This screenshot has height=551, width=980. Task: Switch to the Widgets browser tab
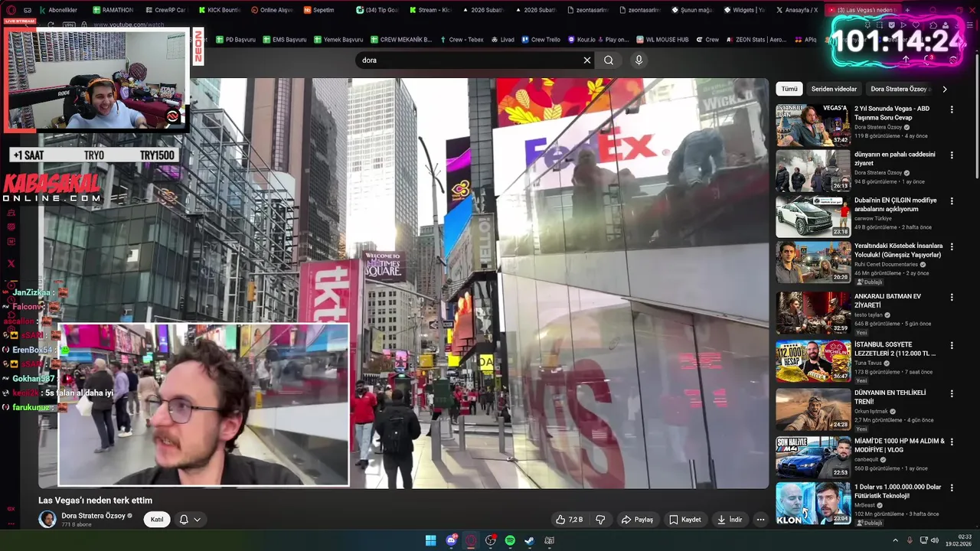click(743, 10)
